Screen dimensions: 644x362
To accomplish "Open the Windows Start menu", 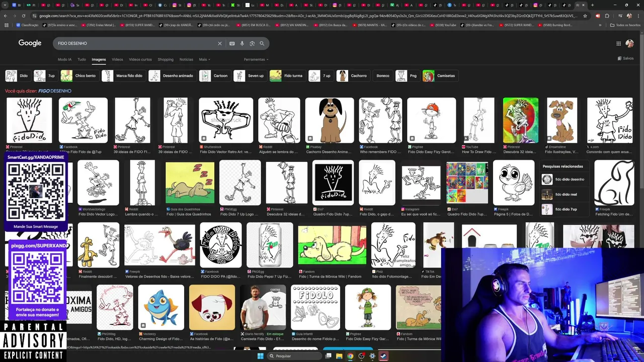I will coord(260,356).
